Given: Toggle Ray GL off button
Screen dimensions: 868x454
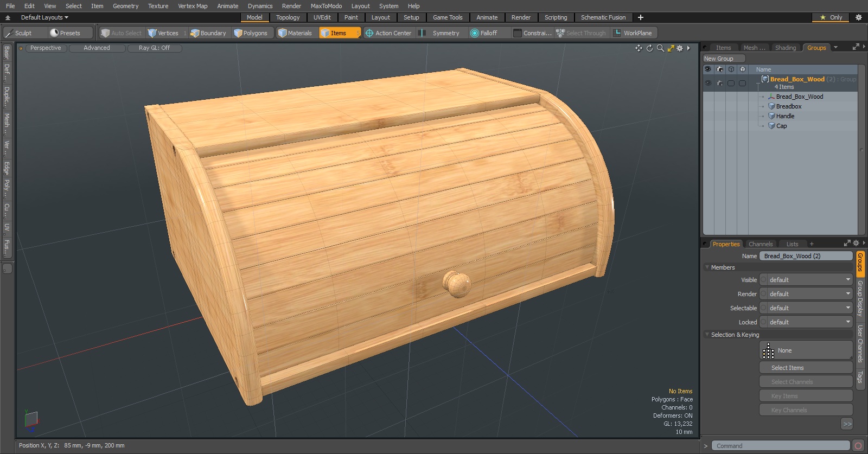Looking at the screenshot, I should [x=154, y=48].
